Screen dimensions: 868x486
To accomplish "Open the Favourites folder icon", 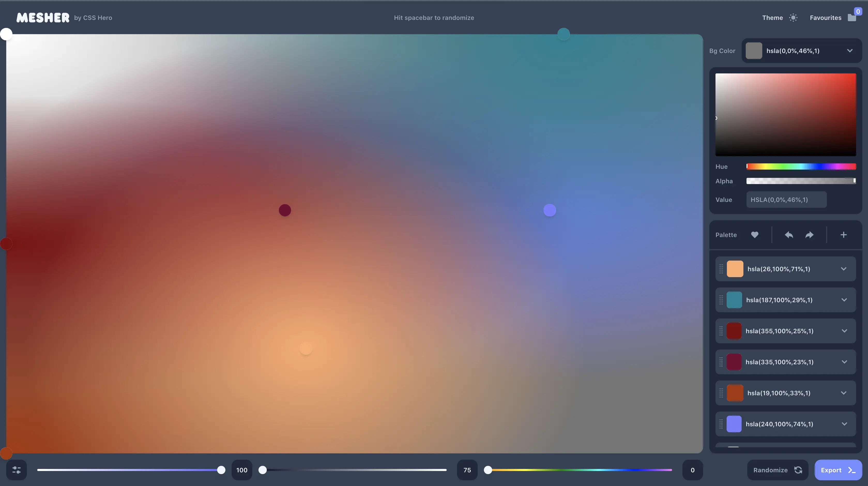I will pos(852,18).
